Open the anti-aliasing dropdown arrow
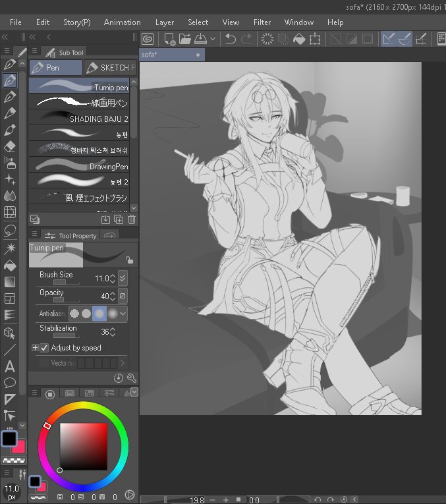Viewport: 446px width, 504px height. [x=123, y=314]
